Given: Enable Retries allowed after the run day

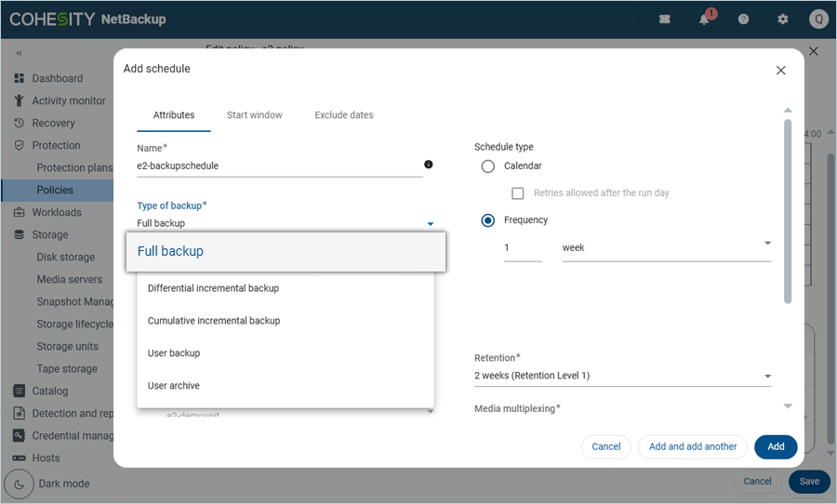Looking at the screenshot, I should 518,193.
